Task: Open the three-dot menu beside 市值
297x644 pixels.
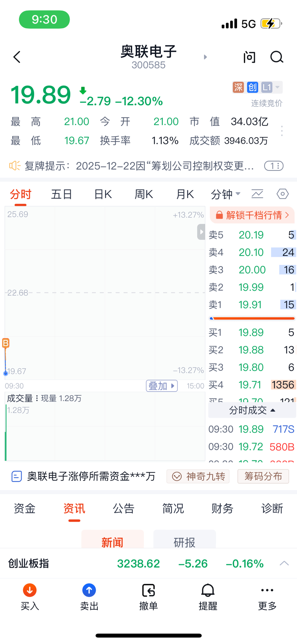Action: 282,131
